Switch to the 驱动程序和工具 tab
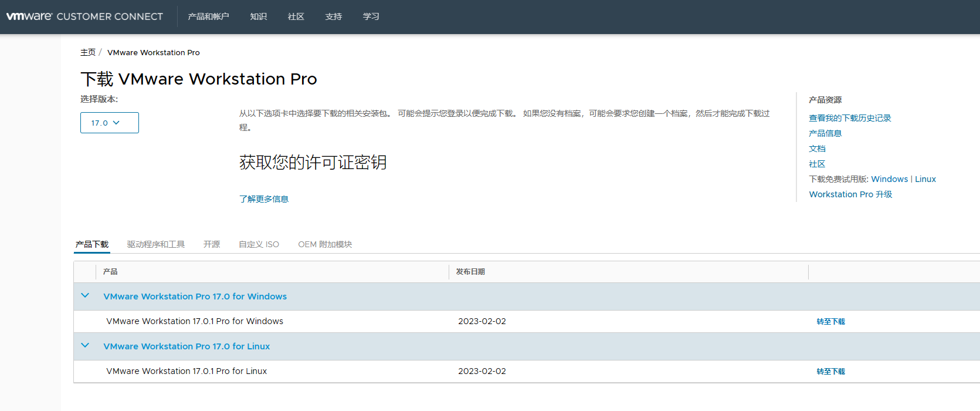980x411 pixels. coord(156,244)
